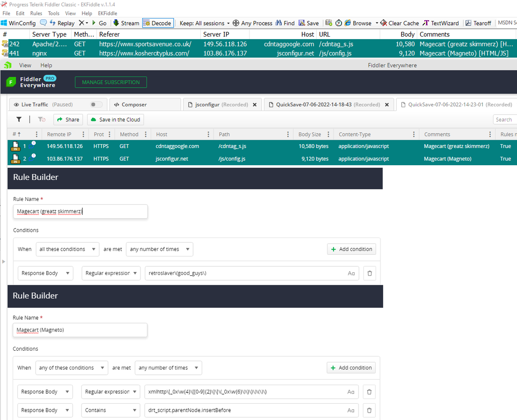The width and height of the screenshot is (517, 420).
Task: Delete the xmlhttp regex condition
Action: click(369, 392)
